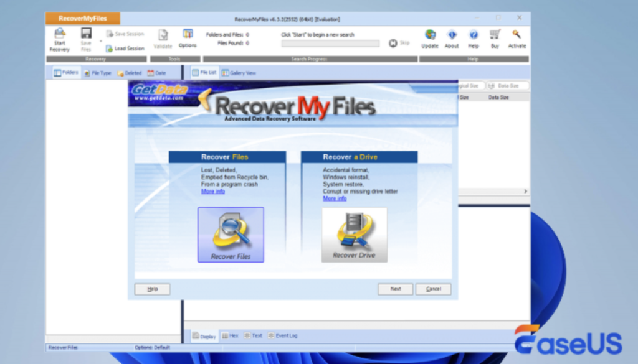Select the Recover Drive option tile
The height and width of the screenshot is (364, 638).
[x=354, y=235]
